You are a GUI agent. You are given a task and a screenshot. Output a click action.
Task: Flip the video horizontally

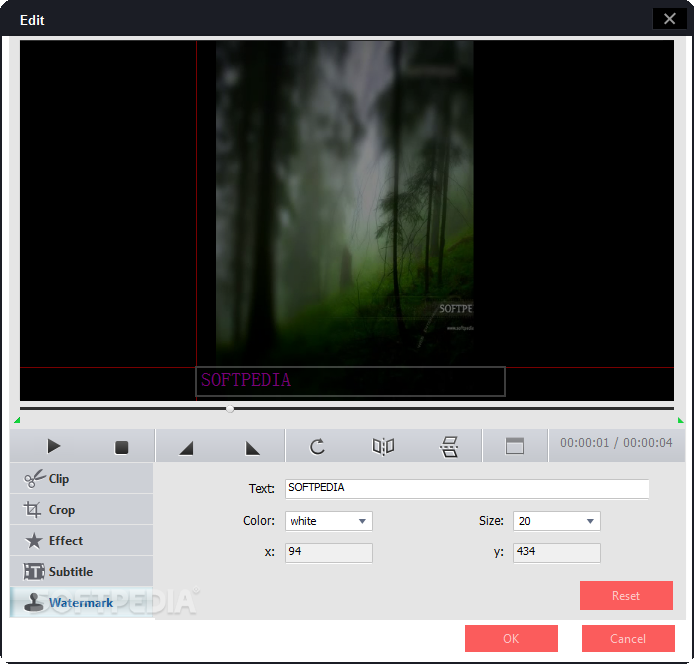[x=383, y=447]
